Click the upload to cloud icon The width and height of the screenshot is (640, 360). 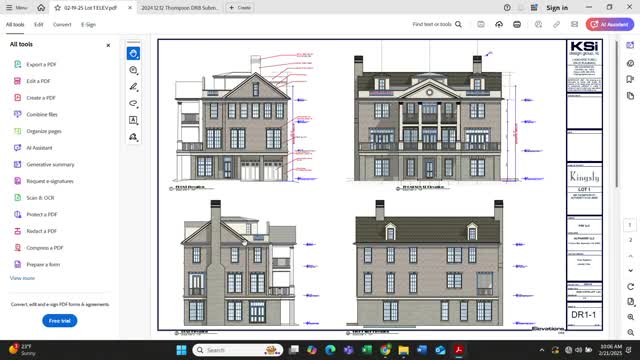(x=499, y=24)
